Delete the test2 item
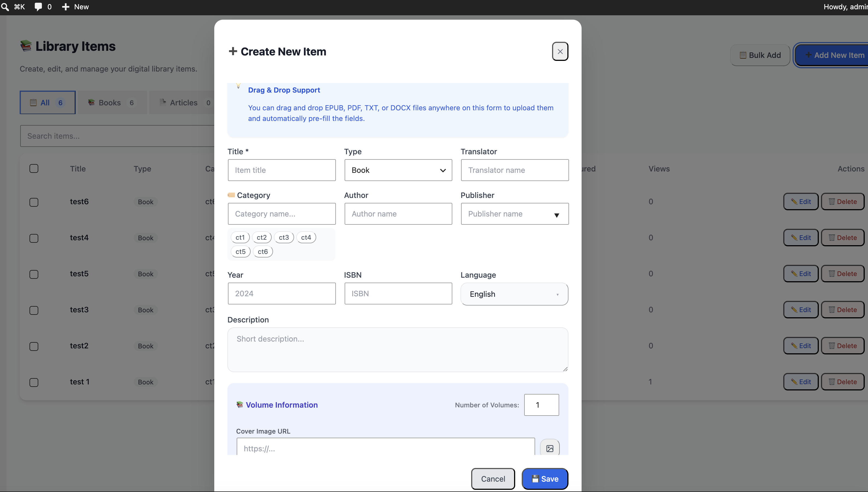This screenshot has height=492, width=868. tap(843, 346)
